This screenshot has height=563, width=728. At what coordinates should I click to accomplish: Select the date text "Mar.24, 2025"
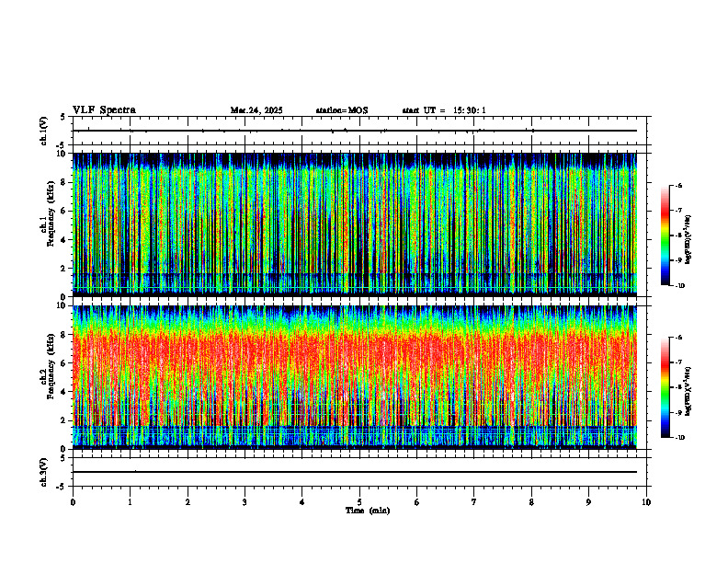point(256,110)
